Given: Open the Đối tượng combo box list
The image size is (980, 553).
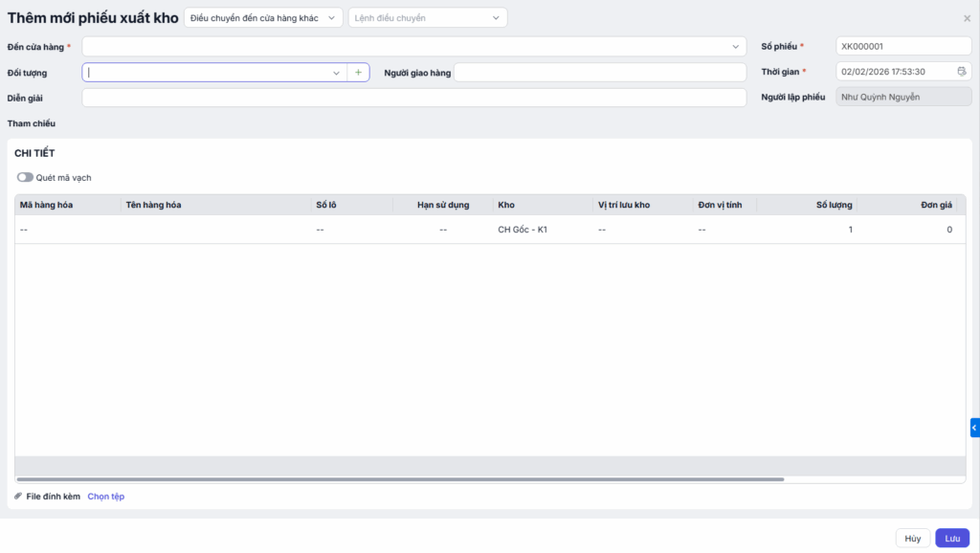Looking at the screenshot, I should [x=336, y=73].
